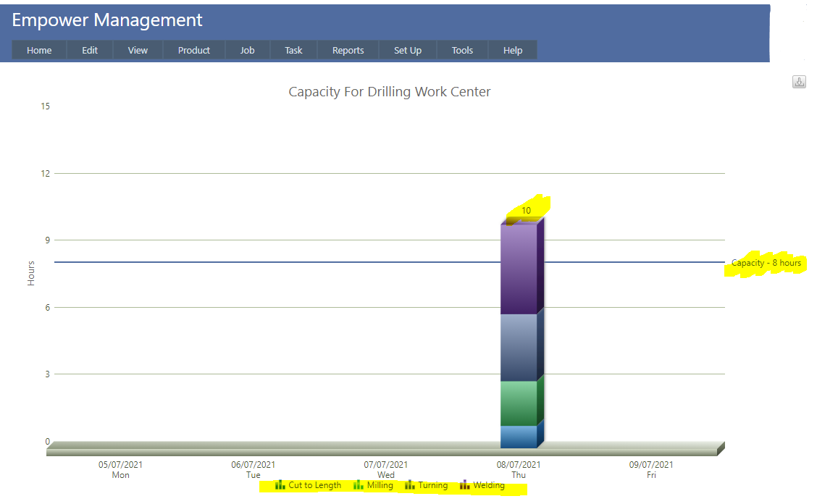Toggle the Welding series legend label
Screen dimensions: 817x504
[x=489, y=485]
